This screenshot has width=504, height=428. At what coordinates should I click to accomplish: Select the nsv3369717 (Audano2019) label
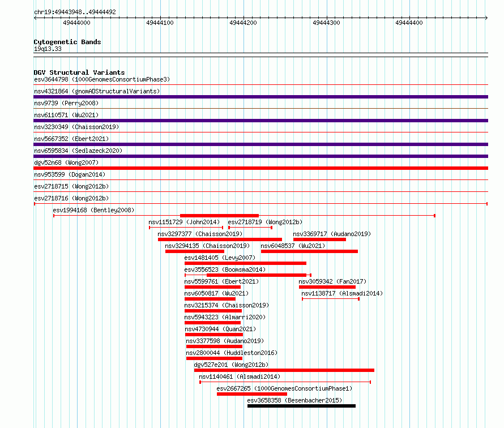coord(332,234)
